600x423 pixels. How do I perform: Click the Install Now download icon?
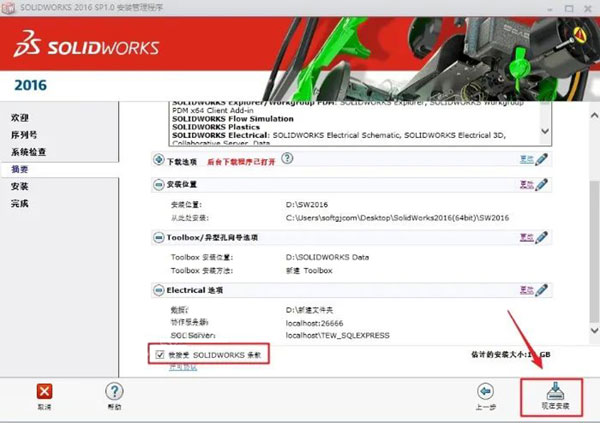tap(555, 391)
